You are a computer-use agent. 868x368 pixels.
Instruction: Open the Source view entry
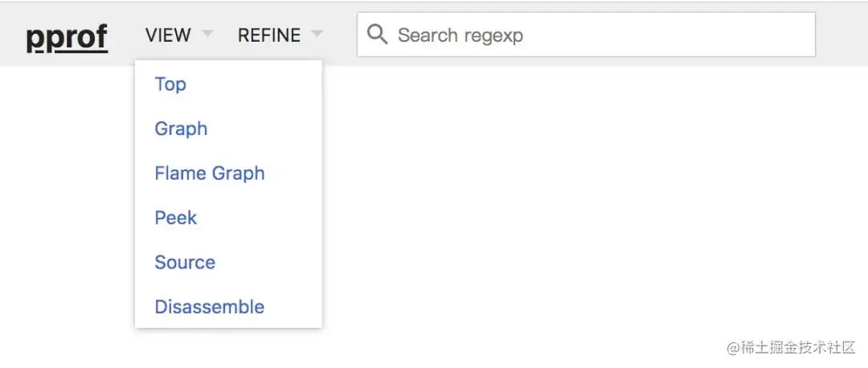click(x=185, y=262)
